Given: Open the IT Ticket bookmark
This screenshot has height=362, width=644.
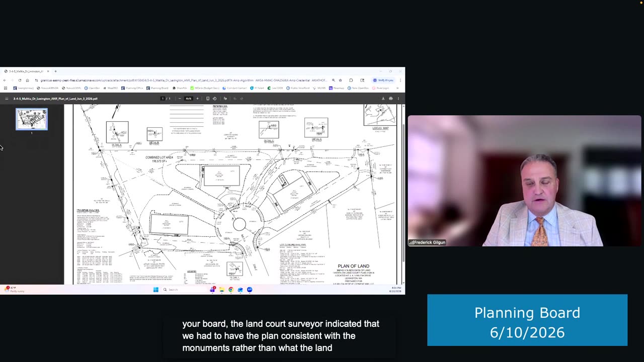Looking at the screenshot, I should click(x=257, y=88).
